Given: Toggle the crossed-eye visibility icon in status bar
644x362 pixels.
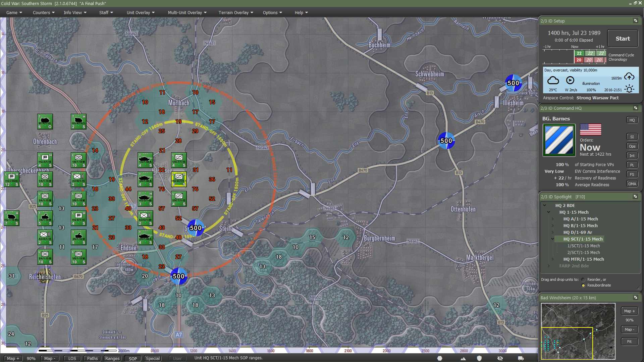Looking at the screenshot, I should (500, 358).
